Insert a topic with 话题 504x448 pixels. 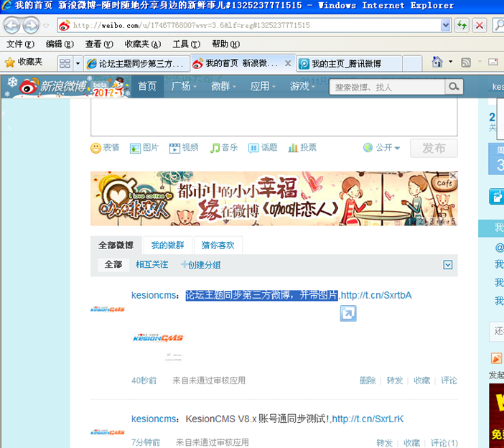263,148
